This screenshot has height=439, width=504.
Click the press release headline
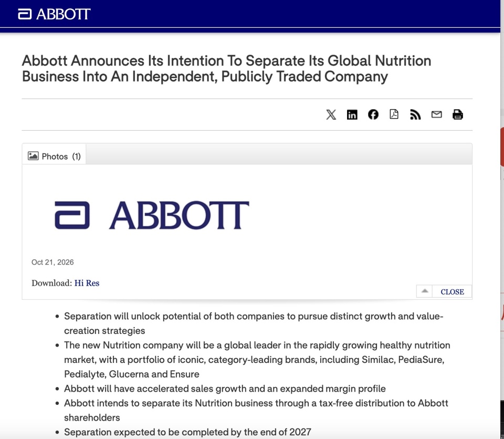point(227,68)
